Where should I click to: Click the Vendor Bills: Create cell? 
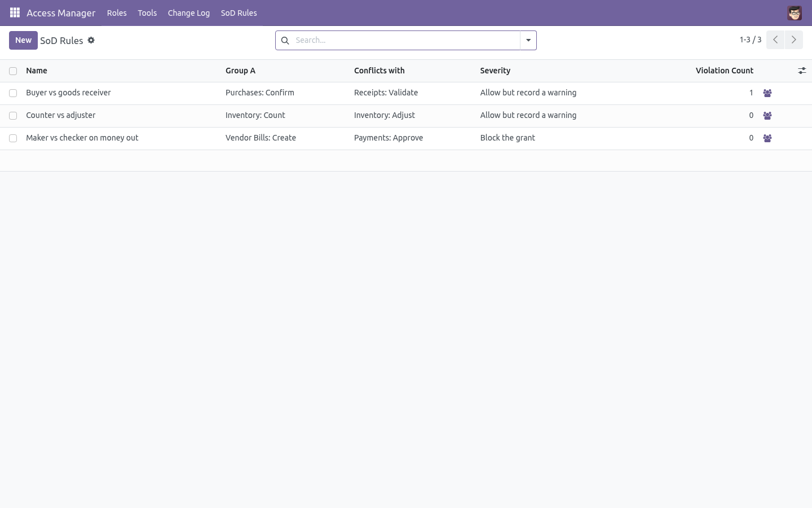tap(261, 138)
